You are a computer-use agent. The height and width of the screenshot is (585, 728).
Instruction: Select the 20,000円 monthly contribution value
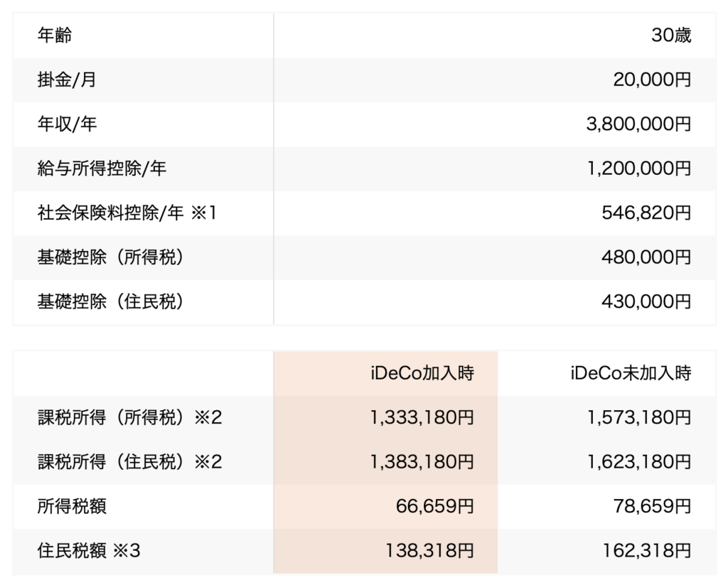click(x=651, y=80)
